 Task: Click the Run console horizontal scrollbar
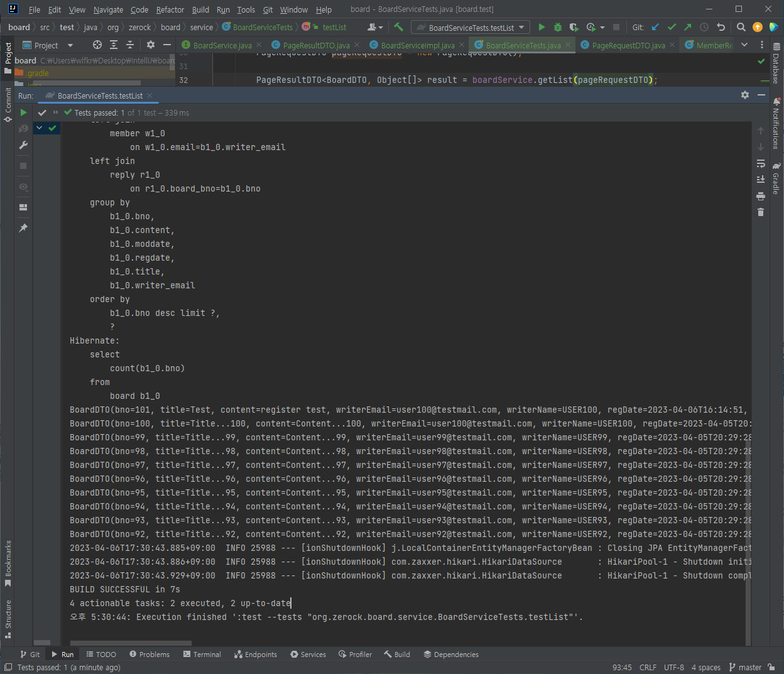pos(131,643)
